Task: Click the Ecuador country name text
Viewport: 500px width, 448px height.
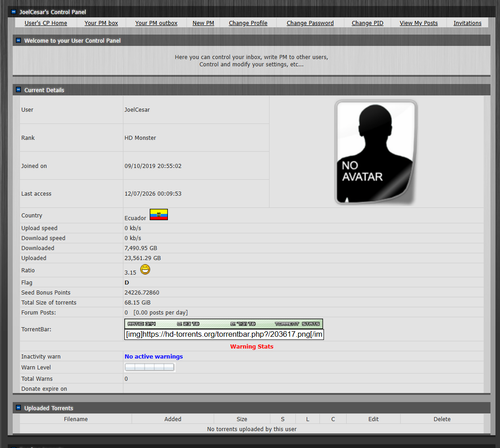Action: 135,218
